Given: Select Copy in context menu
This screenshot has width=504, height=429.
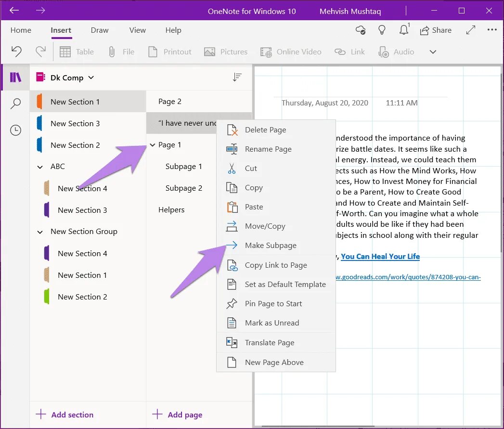Looking at the screenshot, I should click(276, 188).
